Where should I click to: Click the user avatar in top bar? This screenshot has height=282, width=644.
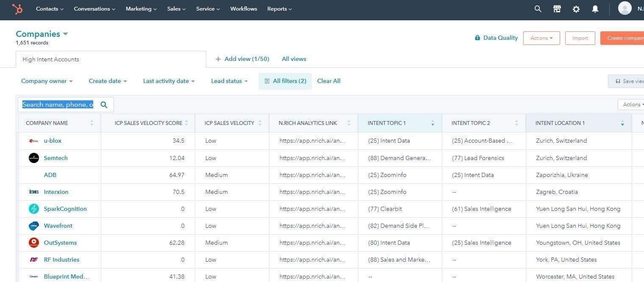(625, 8)
